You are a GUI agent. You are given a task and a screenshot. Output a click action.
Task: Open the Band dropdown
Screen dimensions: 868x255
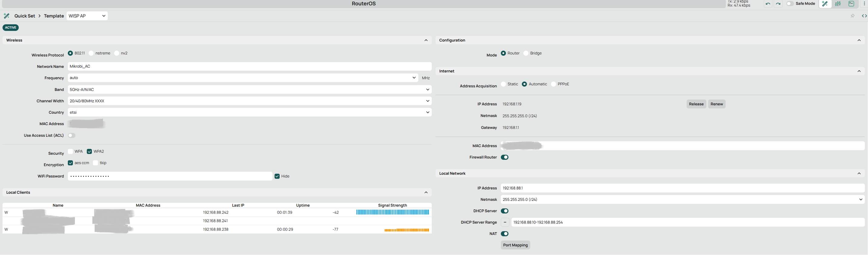pyautogui.click(x=249, y=89)
